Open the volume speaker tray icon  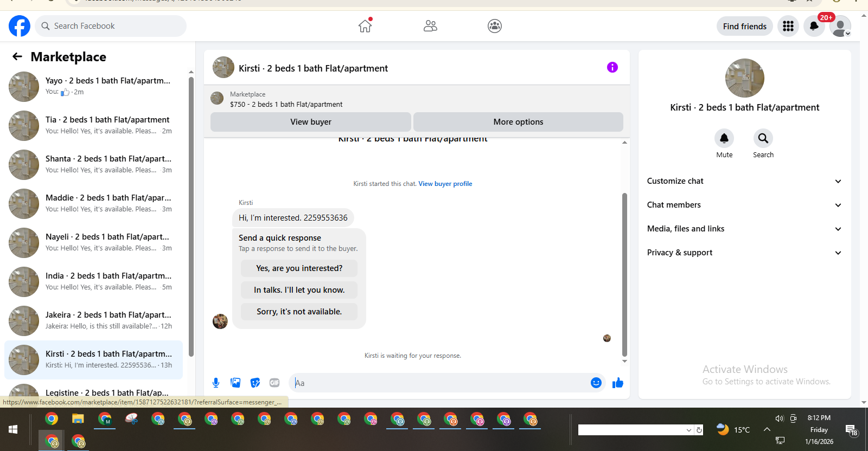click(780, 418)
